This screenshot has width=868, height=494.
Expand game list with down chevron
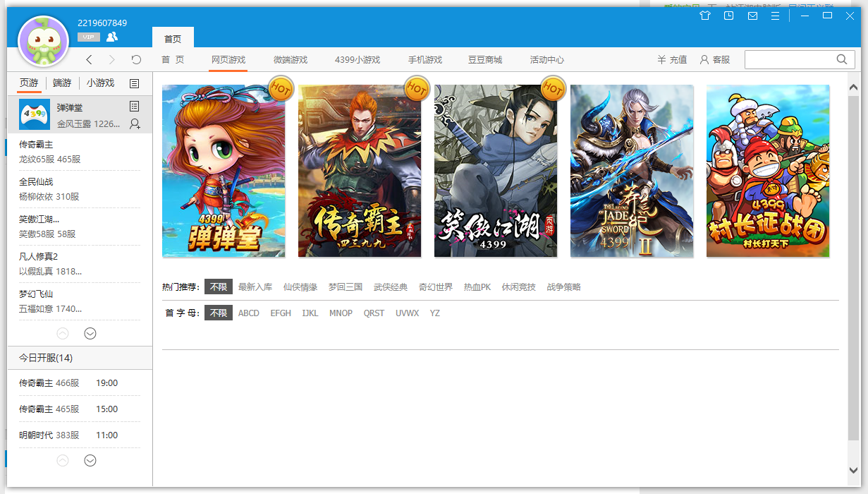(x=90, y=334)
